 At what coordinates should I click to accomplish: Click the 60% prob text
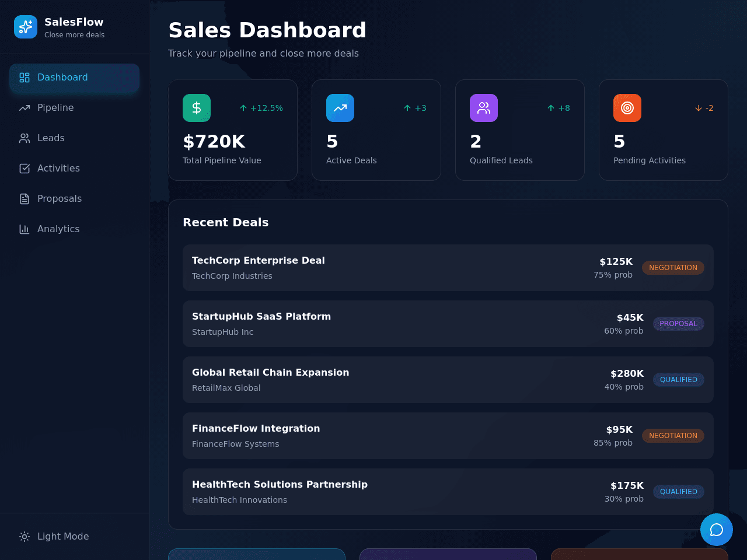(x=624, y=331)
